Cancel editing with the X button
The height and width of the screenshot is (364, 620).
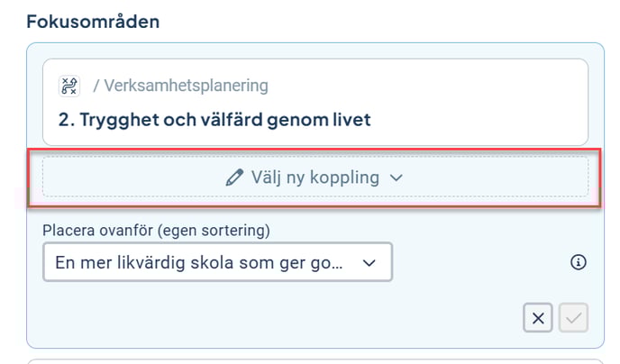[x=538, y=318]
